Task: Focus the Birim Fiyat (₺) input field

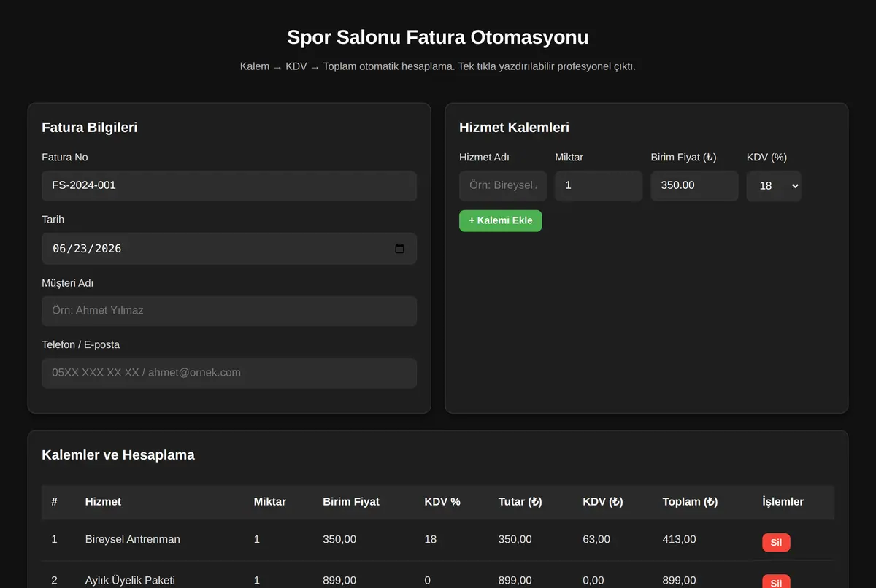Action: point(694,186)
